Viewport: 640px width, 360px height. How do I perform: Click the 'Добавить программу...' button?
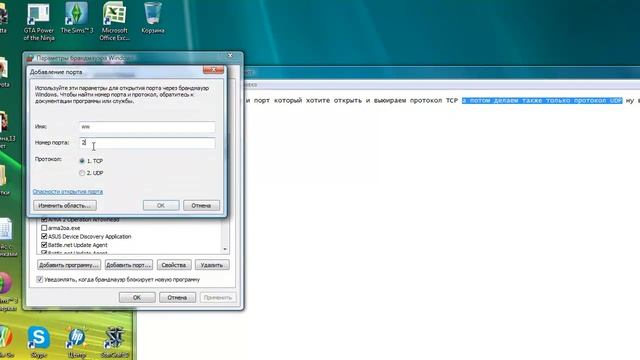[x=69, y=265]
